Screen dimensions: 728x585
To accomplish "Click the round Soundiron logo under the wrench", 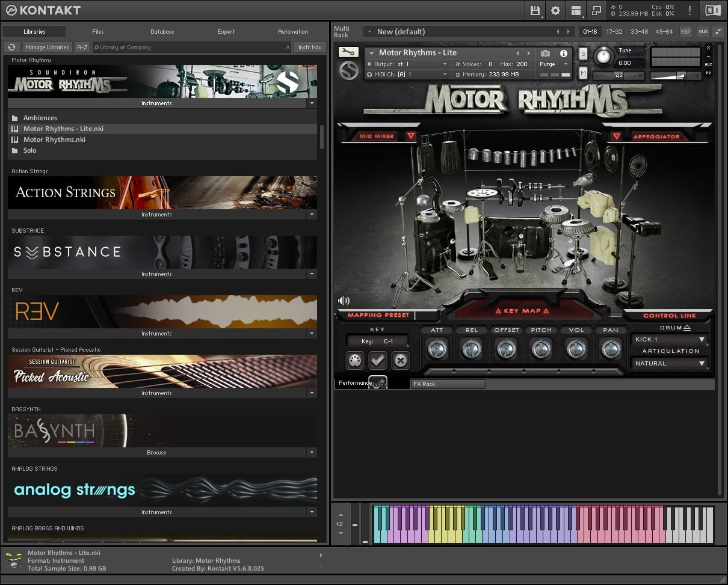I will pos(348,70).
